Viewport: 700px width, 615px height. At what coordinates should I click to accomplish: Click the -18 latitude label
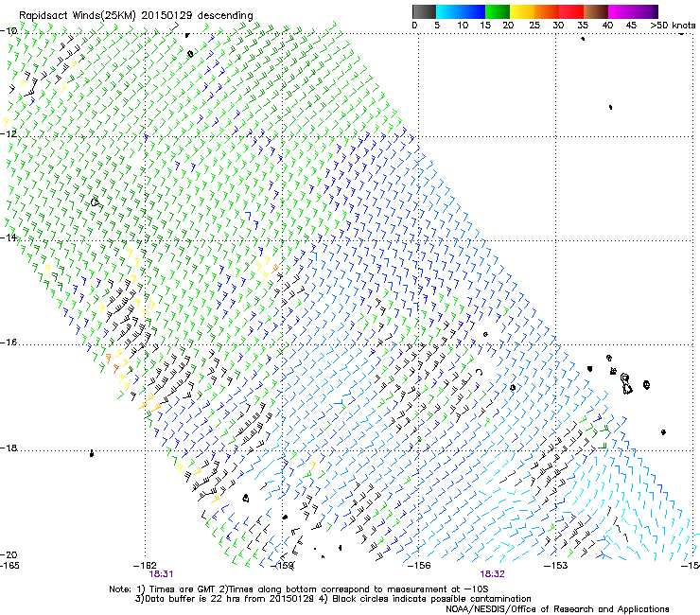[x=9, y=448]
